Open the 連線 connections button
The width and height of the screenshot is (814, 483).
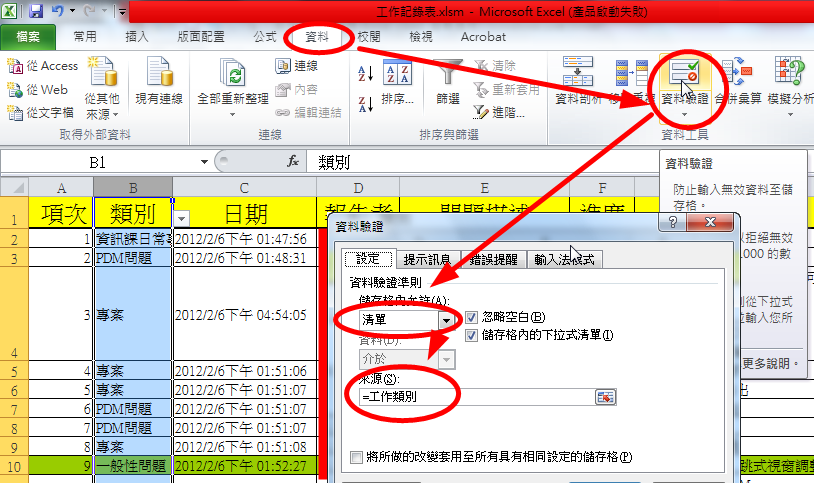coord(296,65)
